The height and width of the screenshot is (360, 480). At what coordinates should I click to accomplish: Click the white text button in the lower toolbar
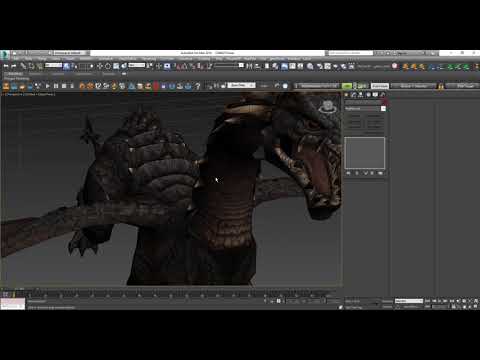[380, 86]
